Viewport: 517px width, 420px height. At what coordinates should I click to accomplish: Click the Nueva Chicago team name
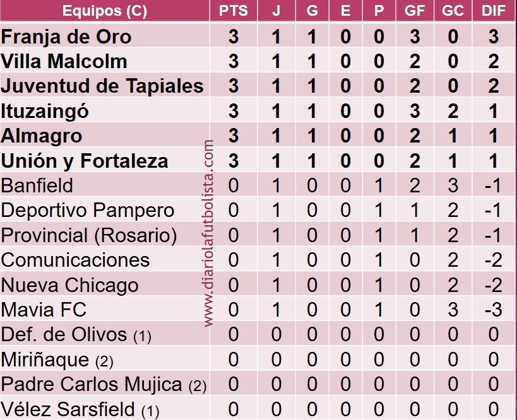(69, 285)
